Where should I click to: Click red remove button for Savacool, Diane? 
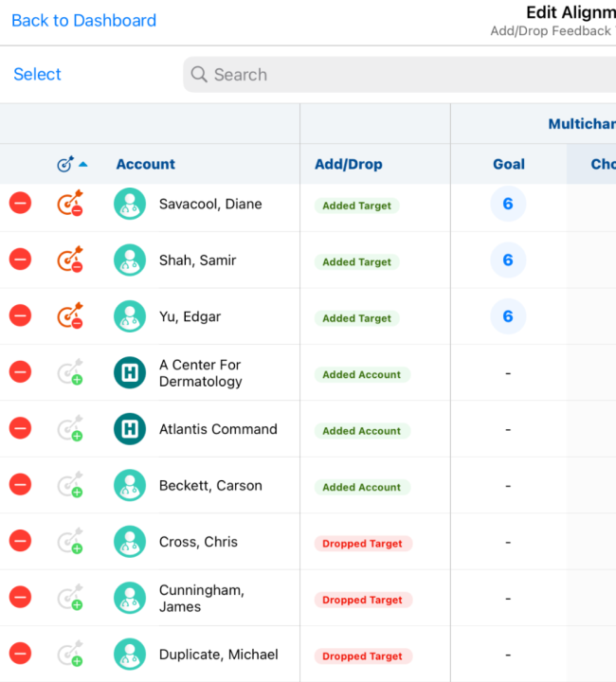click(20, 204)
